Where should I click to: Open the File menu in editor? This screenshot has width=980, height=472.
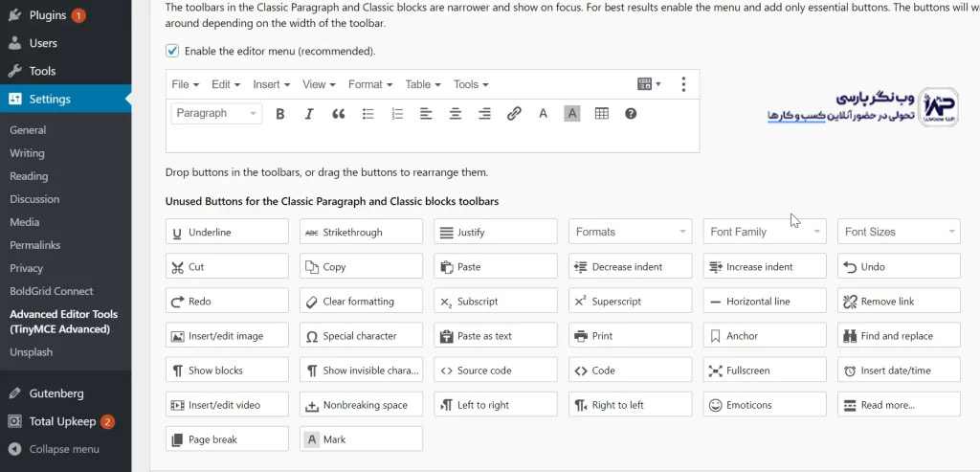tap(185, 84)
